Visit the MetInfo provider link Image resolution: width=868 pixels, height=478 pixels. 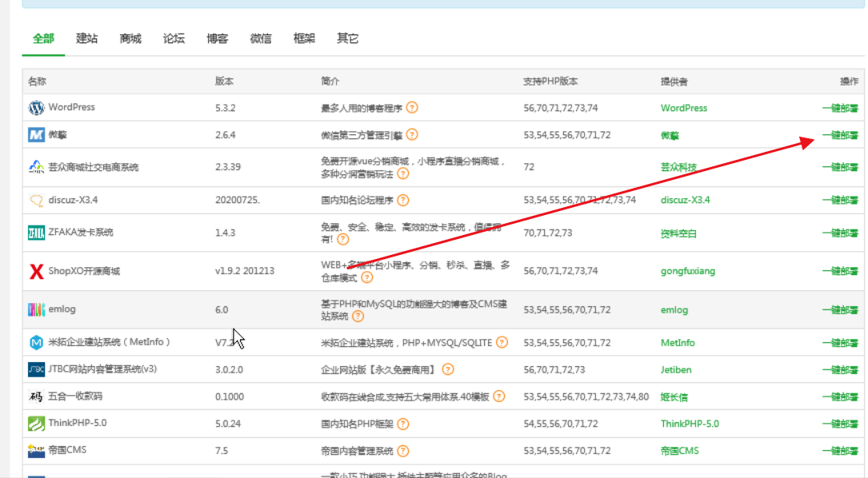click(678, 343)
